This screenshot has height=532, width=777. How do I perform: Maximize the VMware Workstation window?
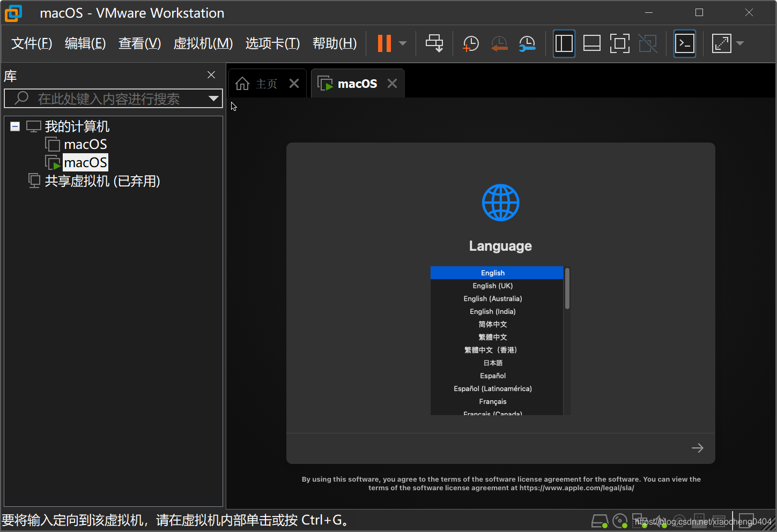(699, 12)
